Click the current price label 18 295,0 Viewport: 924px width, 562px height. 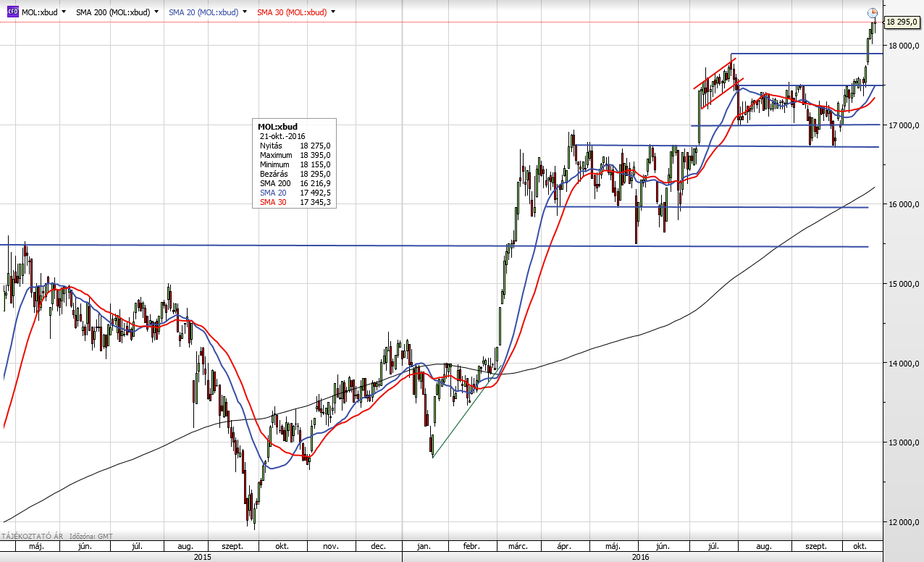(902, 22)
